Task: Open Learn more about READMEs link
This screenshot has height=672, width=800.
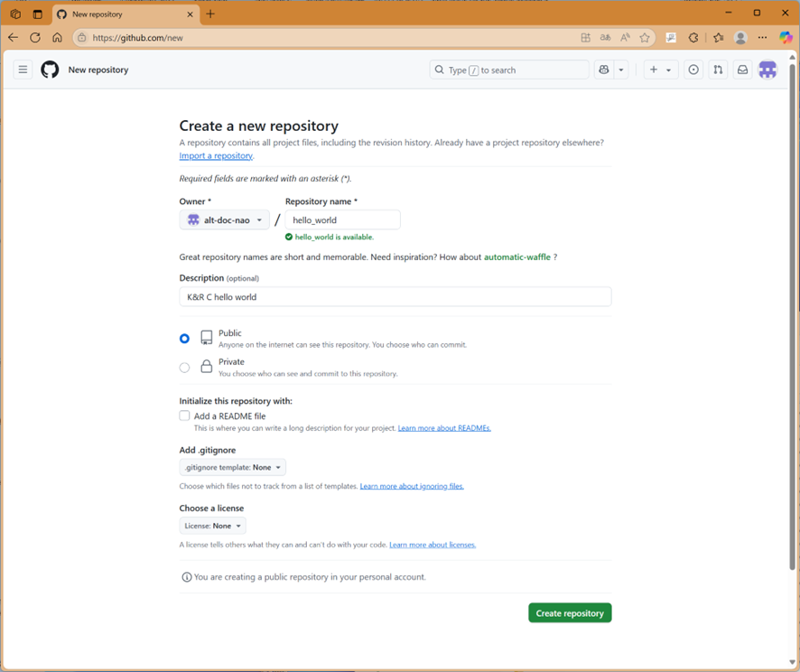Action: point(444,428)
